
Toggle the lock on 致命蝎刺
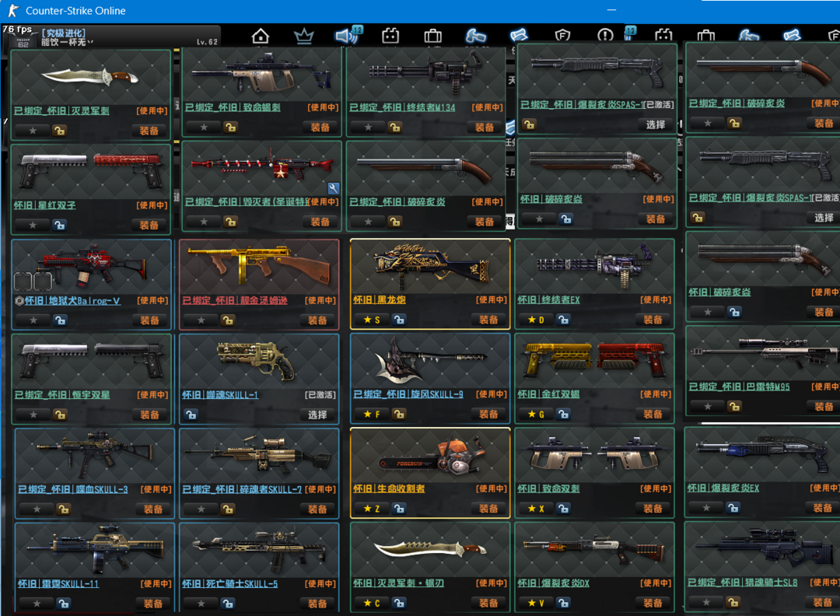[x=230, y=128]
